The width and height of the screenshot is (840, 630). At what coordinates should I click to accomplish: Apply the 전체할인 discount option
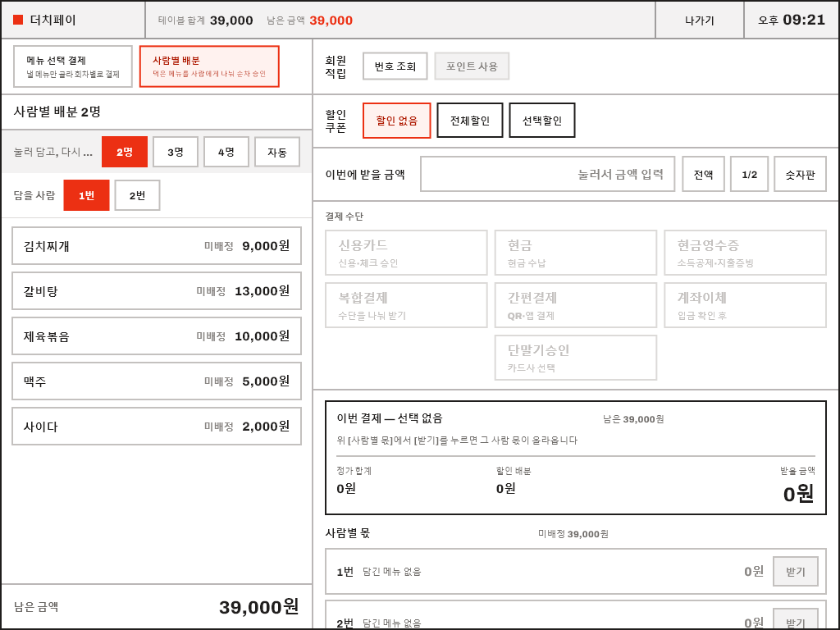click(470, 121)
